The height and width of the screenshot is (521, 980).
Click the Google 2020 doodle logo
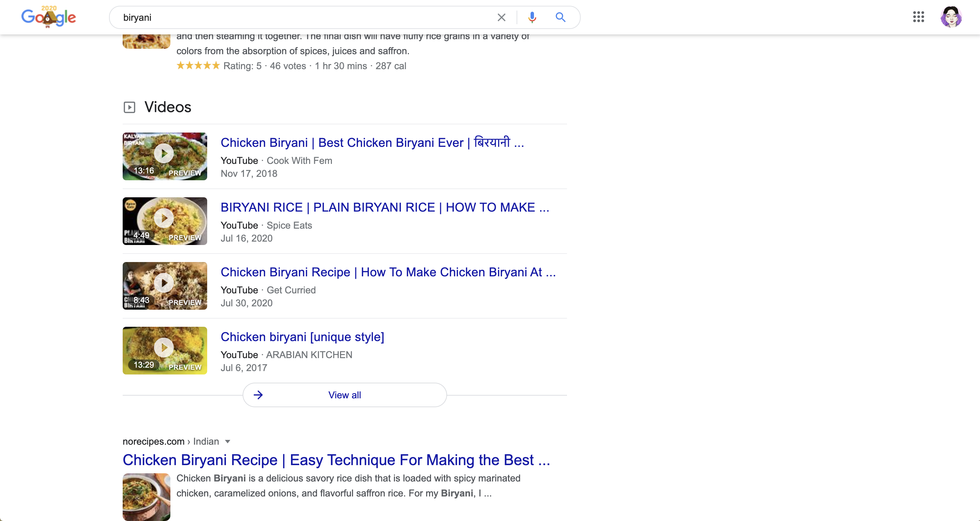(x=48, y=17)
